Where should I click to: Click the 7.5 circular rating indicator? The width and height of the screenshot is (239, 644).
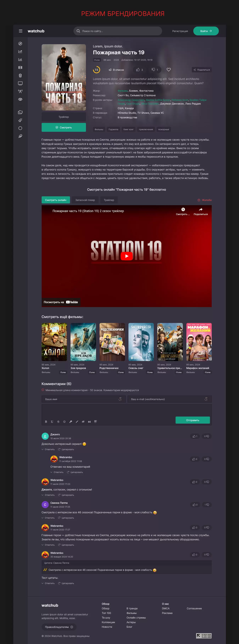pos(96,70)
